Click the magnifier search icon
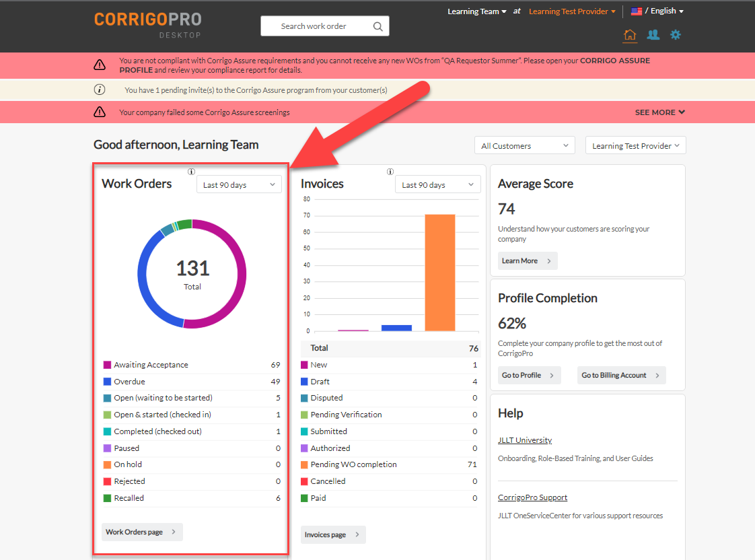Screen dimensions: 755x560 coord(377,26)
